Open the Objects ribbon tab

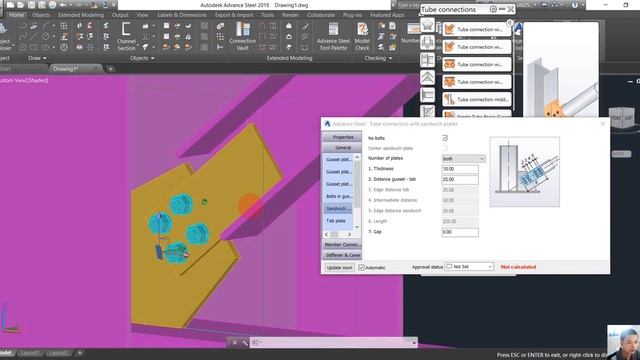tap(41, 15)
